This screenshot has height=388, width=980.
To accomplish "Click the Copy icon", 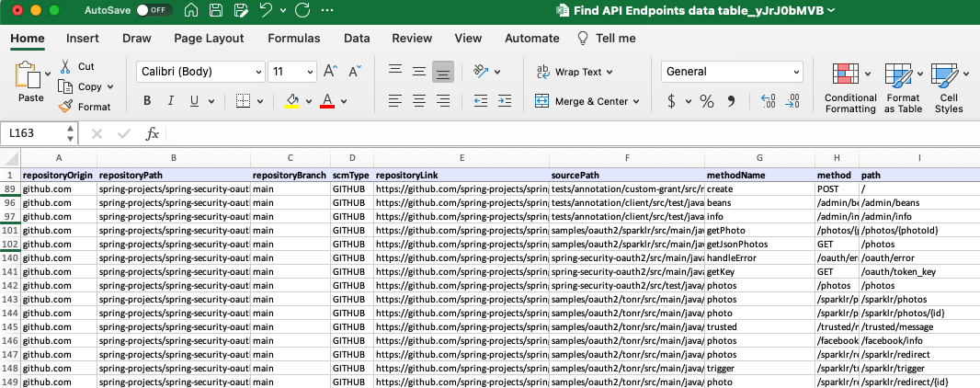I will pos(65,86).
